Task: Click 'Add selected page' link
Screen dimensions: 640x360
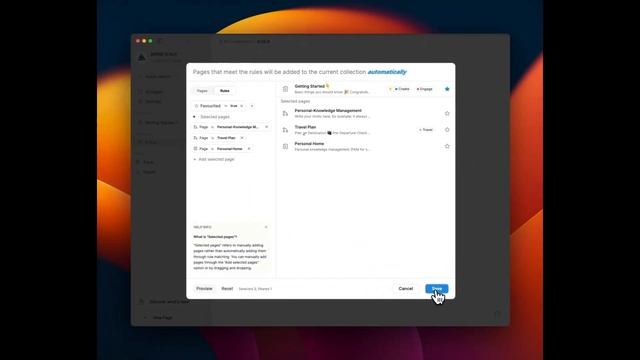Action: click(x=213, y=159)
